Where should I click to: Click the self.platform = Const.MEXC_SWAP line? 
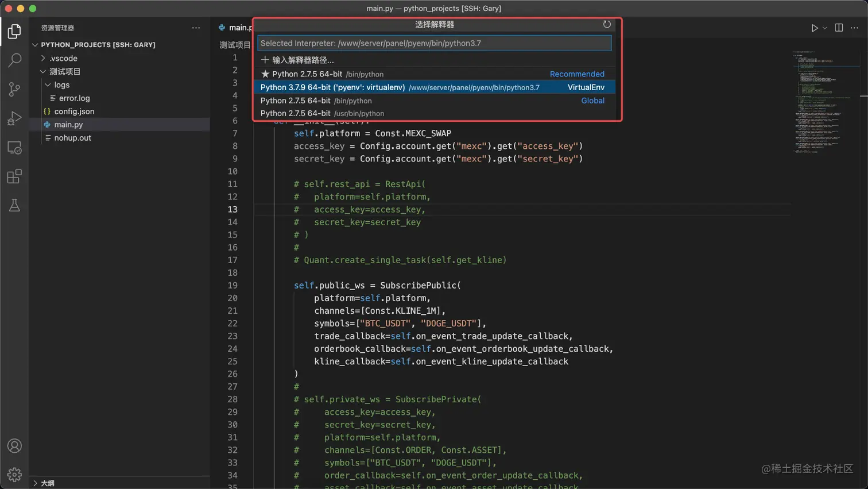(x=373, y=133)
